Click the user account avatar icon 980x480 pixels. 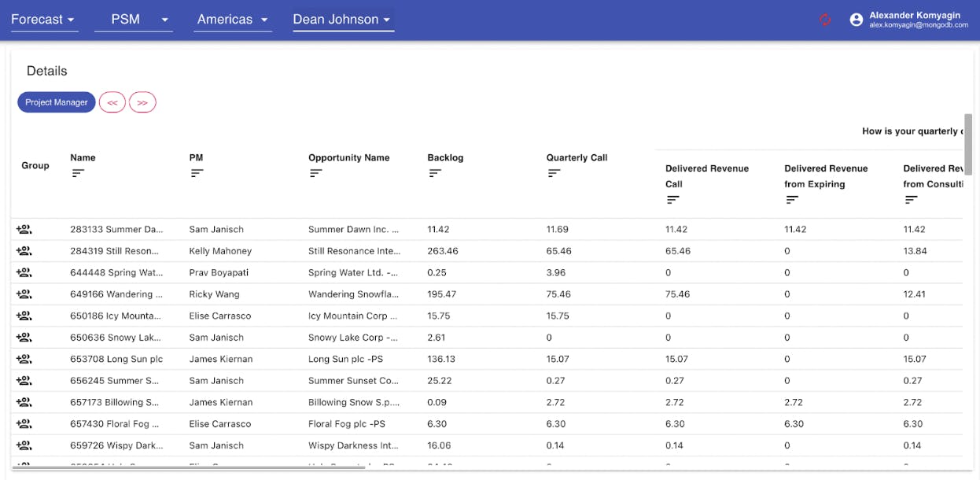[857, 20]
